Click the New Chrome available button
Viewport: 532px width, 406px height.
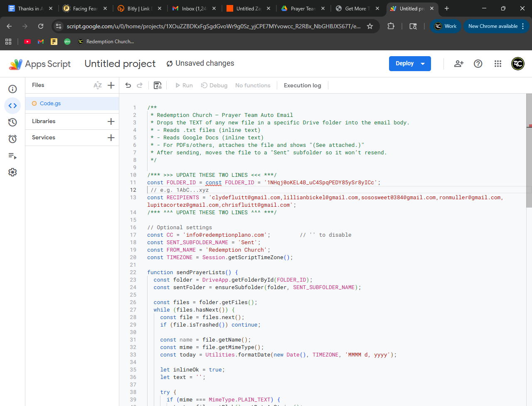tap(493, 26)
